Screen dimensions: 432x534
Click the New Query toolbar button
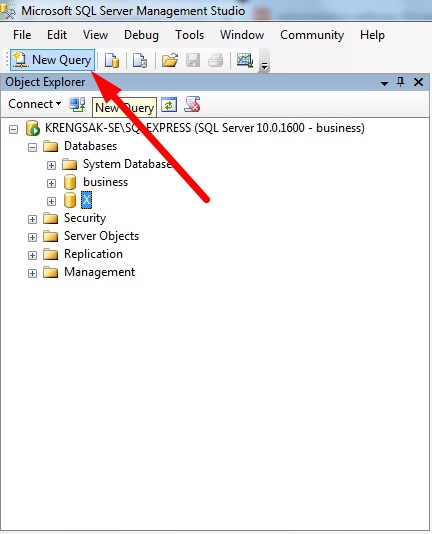52,60
